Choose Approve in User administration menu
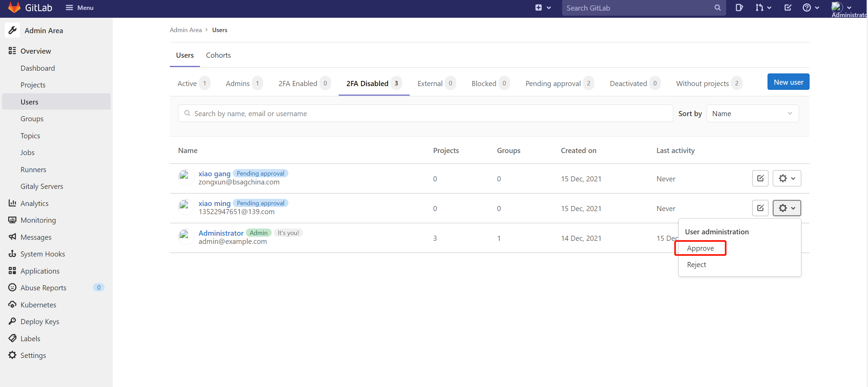The width and height of the screenshot is (868, 387). [700, 248]
